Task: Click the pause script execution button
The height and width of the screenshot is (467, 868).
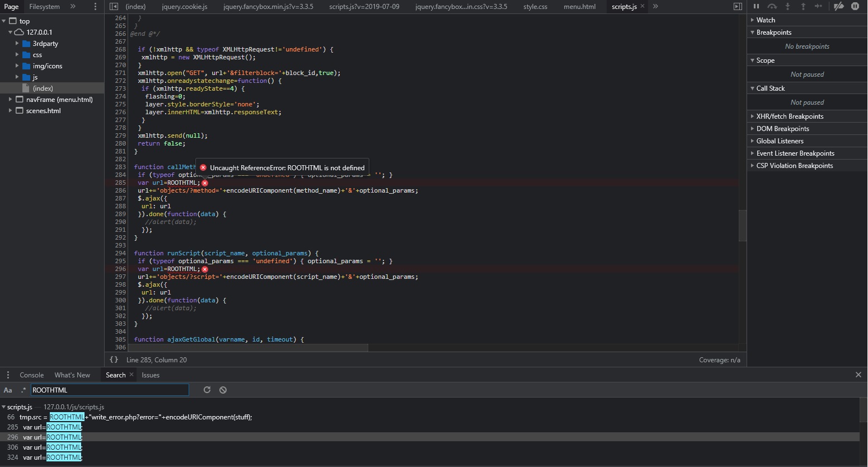Action: click(x=756, y=6)
